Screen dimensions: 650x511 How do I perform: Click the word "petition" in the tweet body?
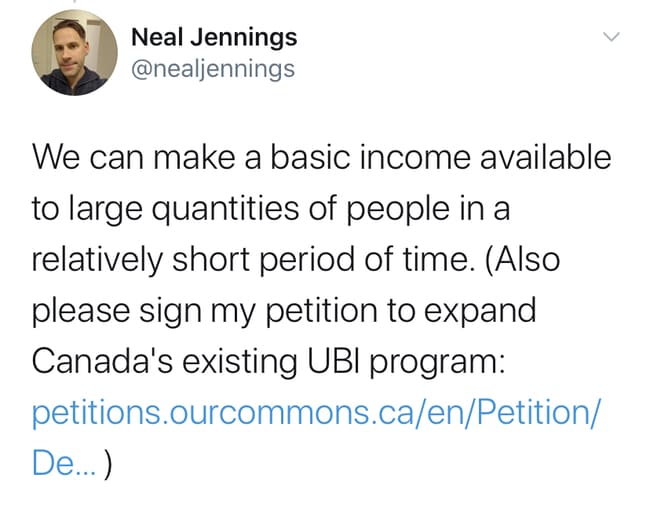click(322, 311)
